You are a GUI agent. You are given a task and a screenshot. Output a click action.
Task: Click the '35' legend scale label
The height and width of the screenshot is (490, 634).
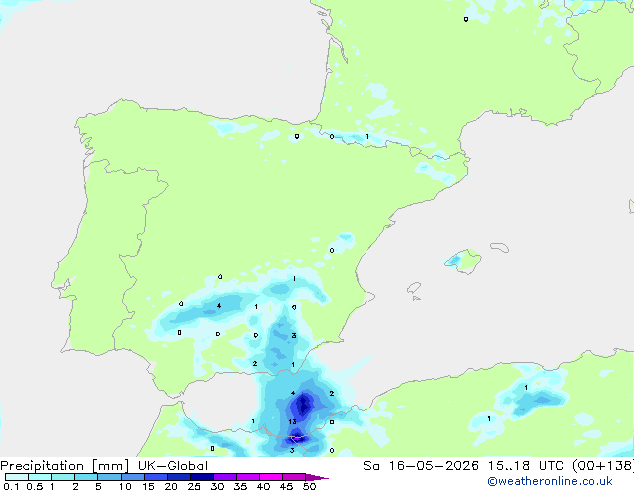click(x=240, y=486)
